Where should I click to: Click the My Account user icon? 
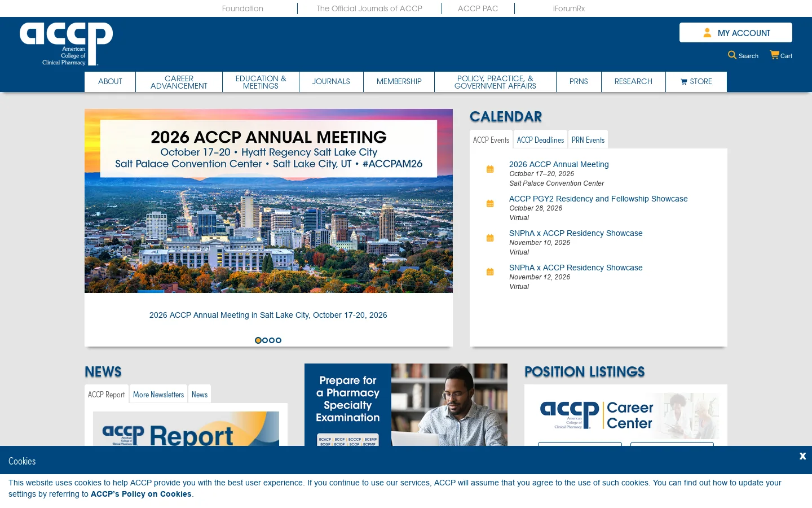click(707, 33)
